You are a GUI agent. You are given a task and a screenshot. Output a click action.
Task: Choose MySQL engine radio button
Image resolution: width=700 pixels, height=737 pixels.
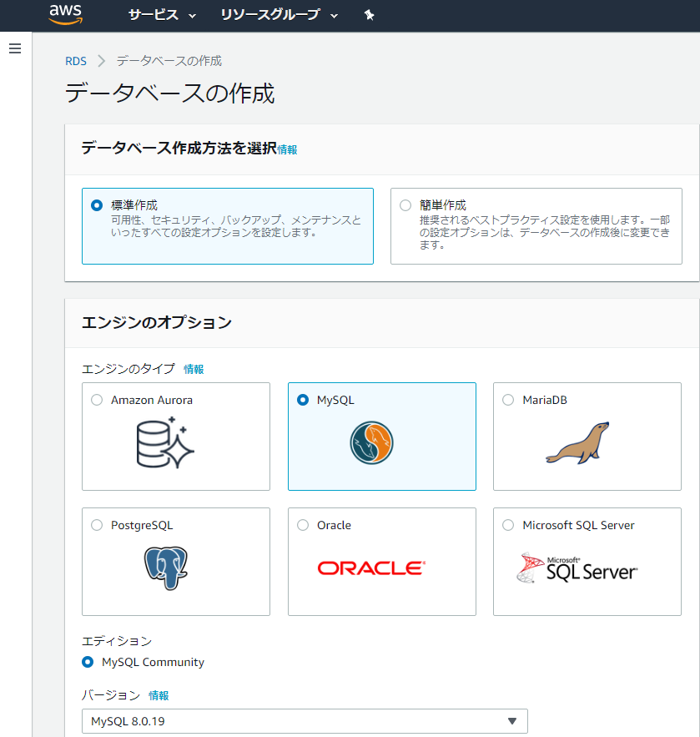click(x=303, y=400)
